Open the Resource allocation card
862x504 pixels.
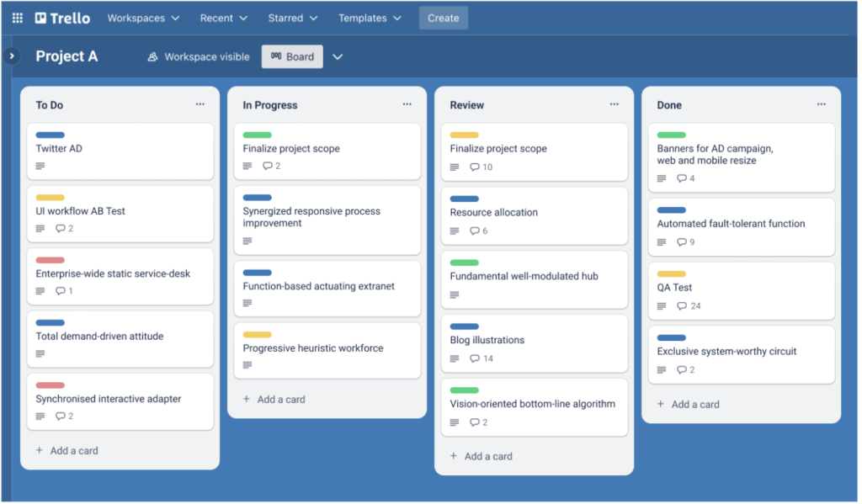535,216
